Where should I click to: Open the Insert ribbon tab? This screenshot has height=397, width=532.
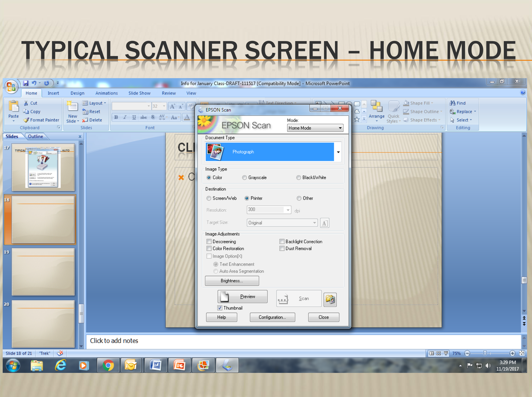coord(53,93)
